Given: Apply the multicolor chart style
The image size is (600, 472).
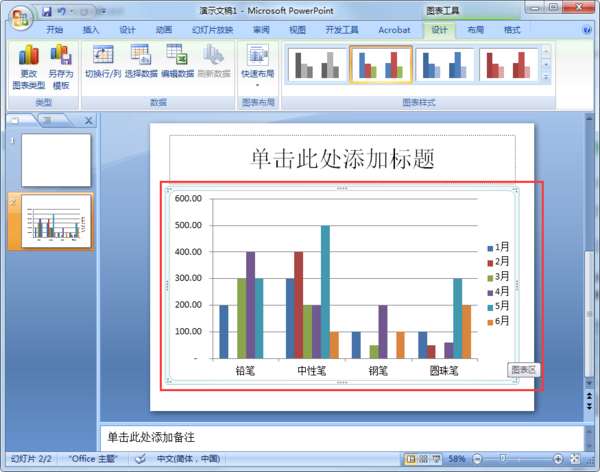Looking at the screenshot, I should coord(381,65).
